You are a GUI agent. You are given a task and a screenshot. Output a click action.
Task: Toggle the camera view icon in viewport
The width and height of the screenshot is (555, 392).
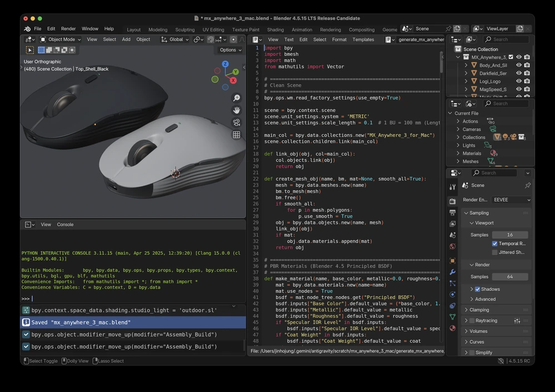[x=236, y=123]
